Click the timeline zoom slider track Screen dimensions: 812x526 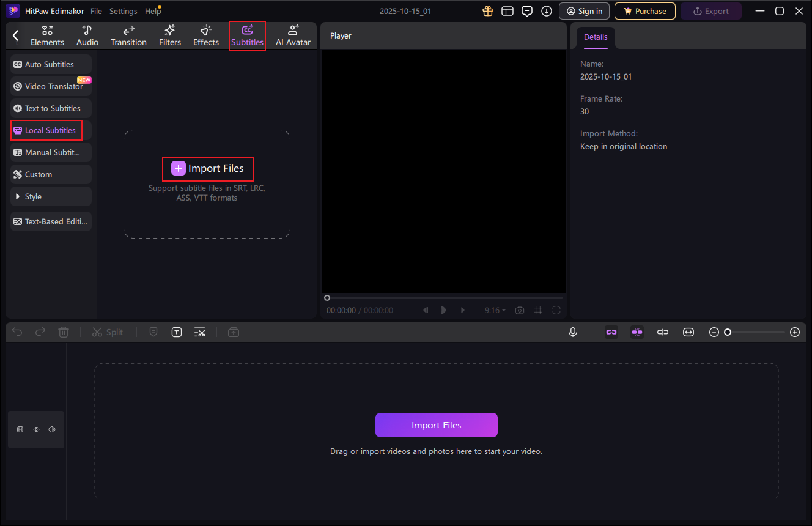click(x=758, y=332)
